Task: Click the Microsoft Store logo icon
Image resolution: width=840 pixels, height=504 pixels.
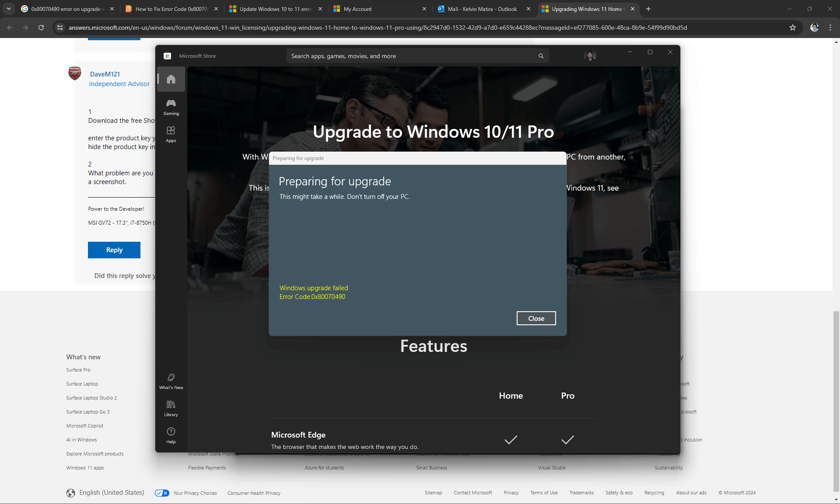Action: tap(167, 56)
